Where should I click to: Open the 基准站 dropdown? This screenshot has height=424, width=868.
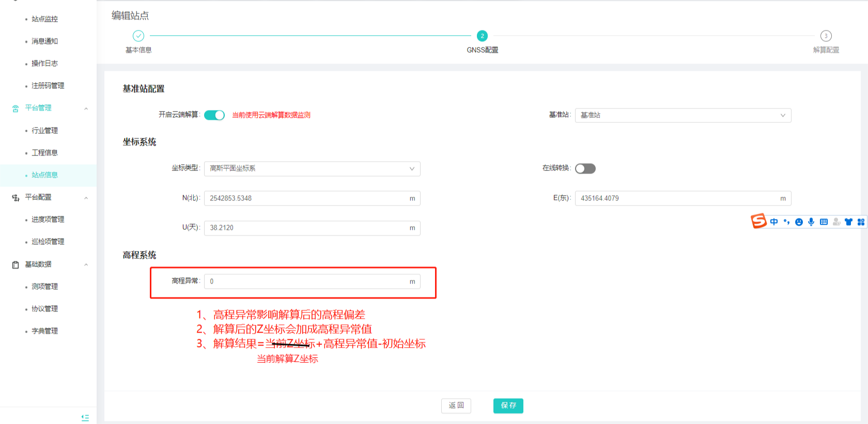click(683, 115)
